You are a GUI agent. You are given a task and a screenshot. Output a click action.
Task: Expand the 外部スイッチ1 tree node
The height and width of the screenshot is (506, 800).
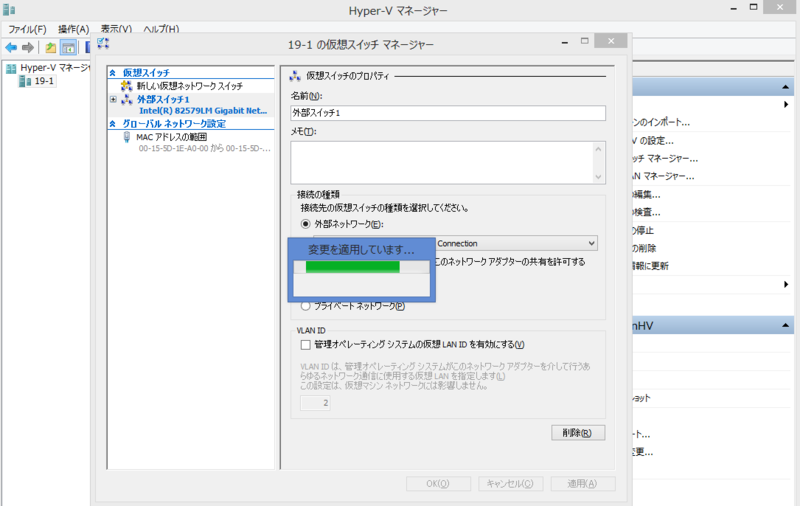pyautogui.click(x=113, y=99)
